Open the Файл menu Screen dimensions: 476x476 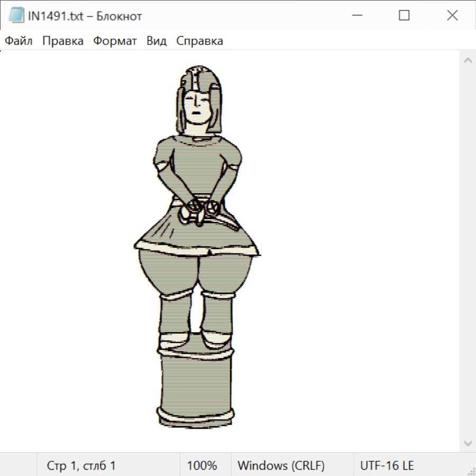tap(19, 41)
